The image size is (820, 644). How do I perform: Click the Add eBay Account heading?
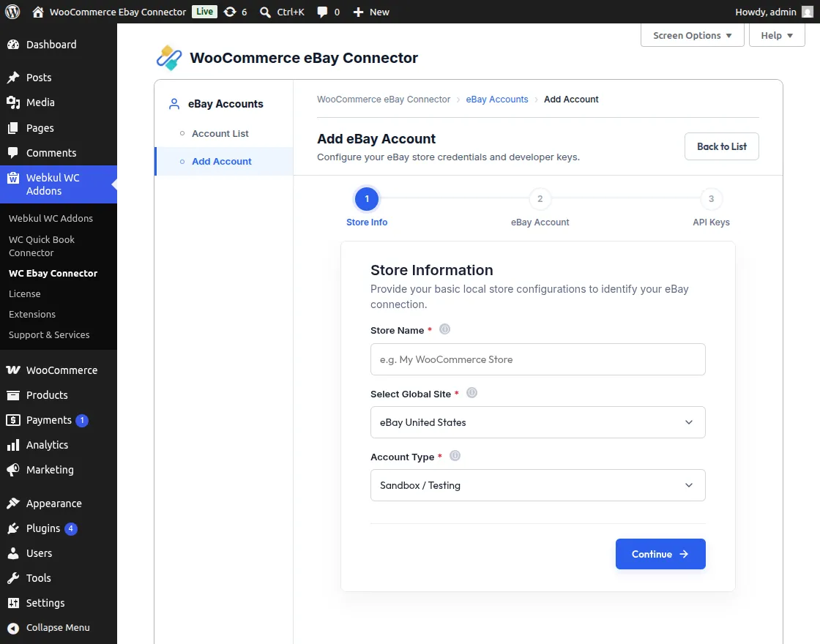tap(376, 138)
